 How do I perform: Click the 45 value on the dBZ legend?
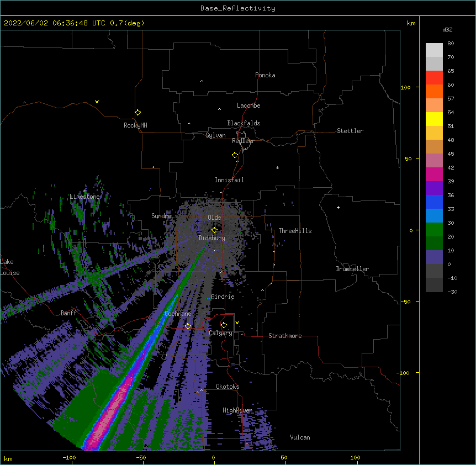click(451, 154)
